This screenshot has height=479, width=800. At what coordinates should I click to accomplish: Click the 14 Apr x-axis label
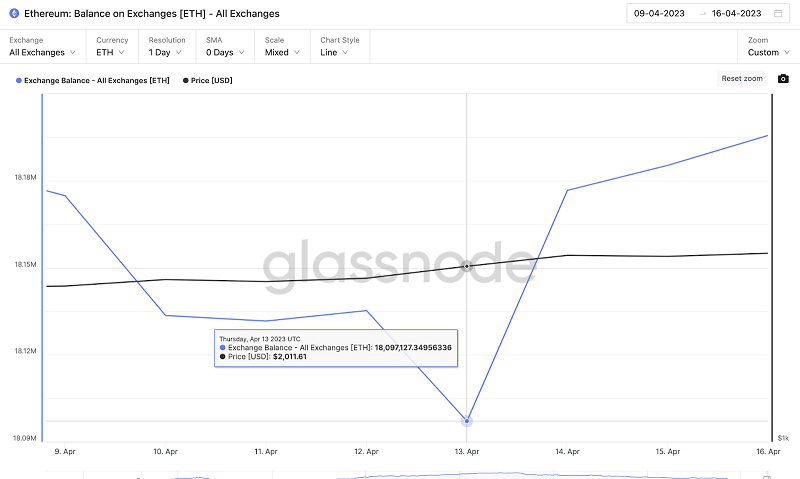coord(567,452)
